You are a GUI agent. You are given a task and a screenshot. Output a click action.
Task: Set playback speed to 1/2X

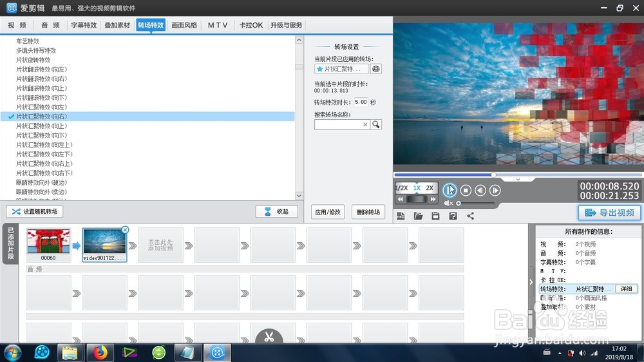(x=402, y=188)
